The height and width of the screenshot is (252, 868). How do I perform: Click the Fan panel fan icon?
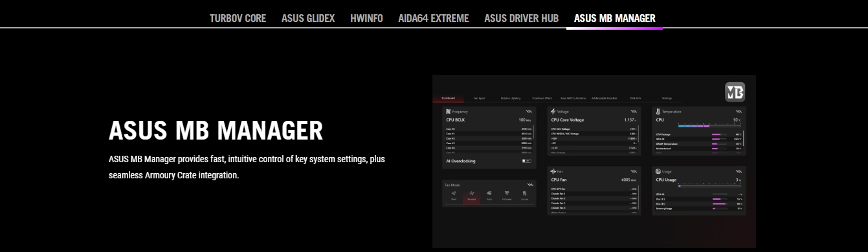553,171
